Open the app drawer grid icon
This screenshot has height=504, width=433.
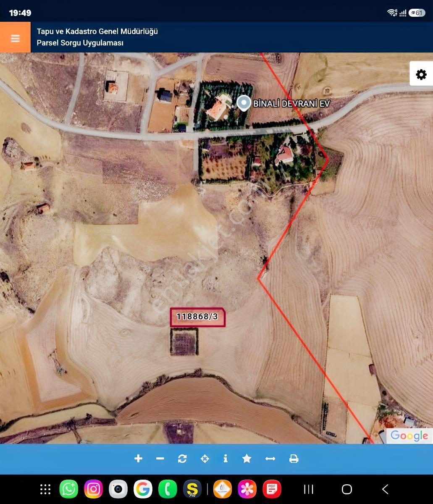[x=45, y=489]
